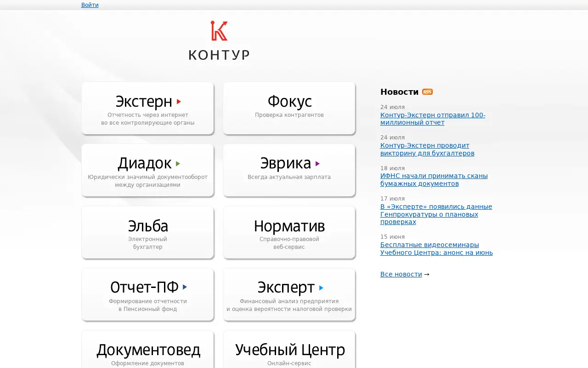
Task: Open the Эльба service tile
Action: coord(147,232)
